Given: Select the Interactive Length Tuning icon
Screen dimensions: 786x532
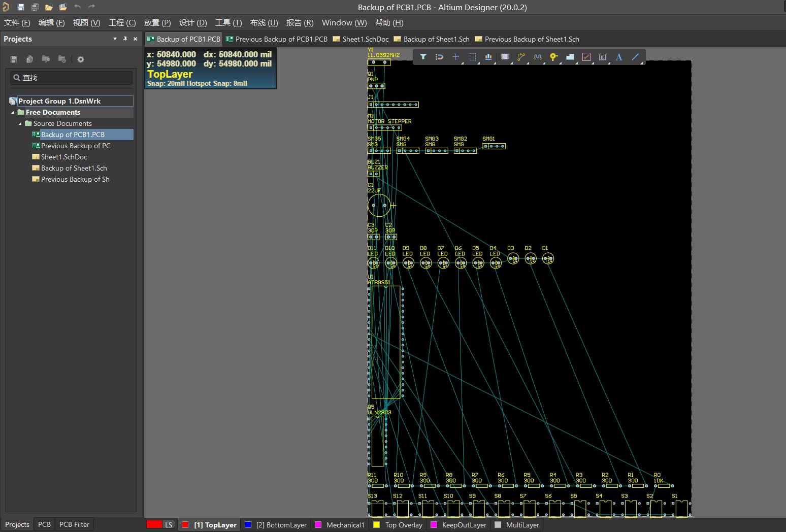Looking at the screenshot, I should tap(537, 57).
